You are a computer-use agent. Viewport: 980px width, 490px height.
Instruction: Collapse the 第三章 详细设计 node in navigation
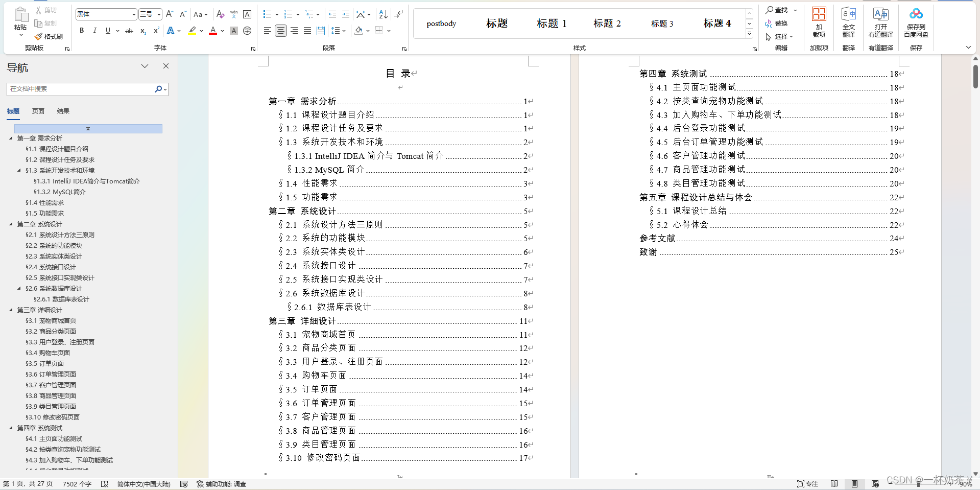point(11,310)
